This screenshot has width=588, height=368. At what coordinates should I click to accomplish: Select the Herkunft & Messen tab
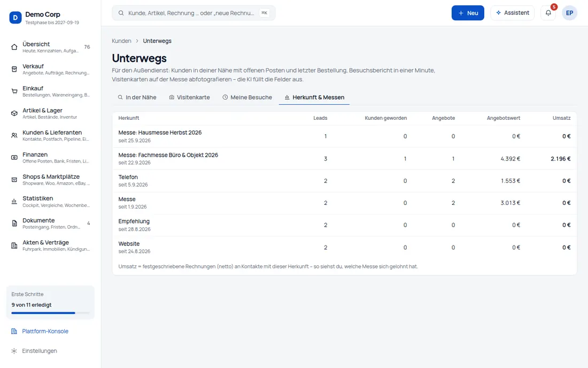click(x=314, y=97)
